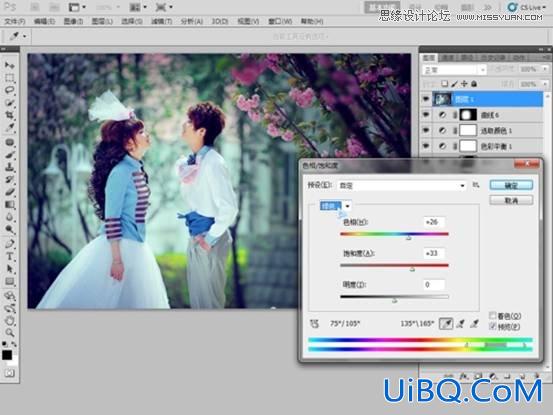Select the Clone Stamp tool
The image size is (553, 415).
click(10, 167)
